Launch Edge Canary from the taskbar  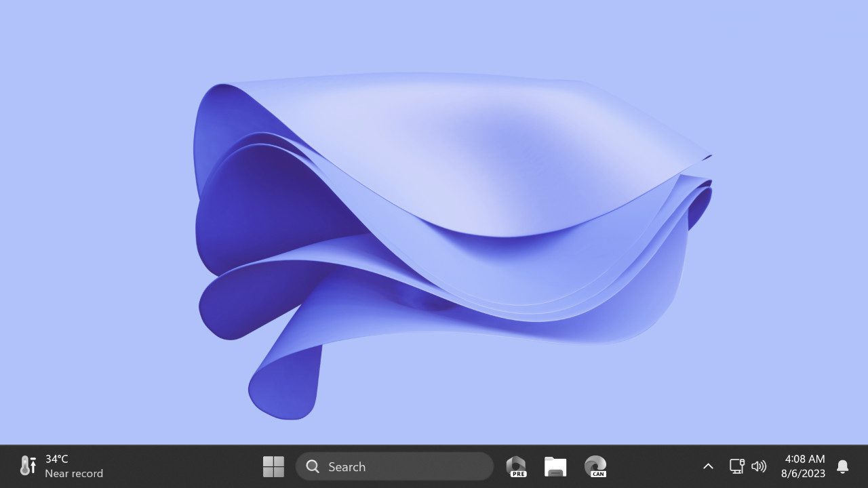click(x=595, y=466)
